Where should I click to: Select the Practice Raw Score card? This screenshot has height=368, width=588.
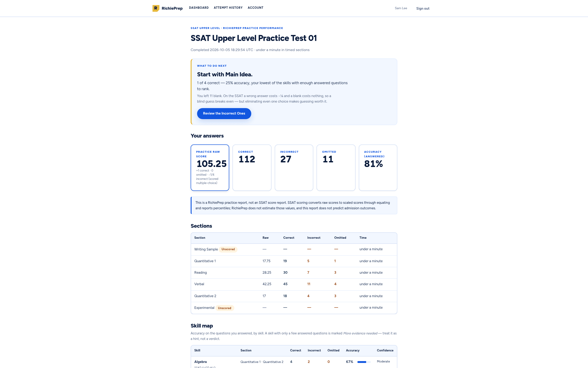[x=210, y=168]
